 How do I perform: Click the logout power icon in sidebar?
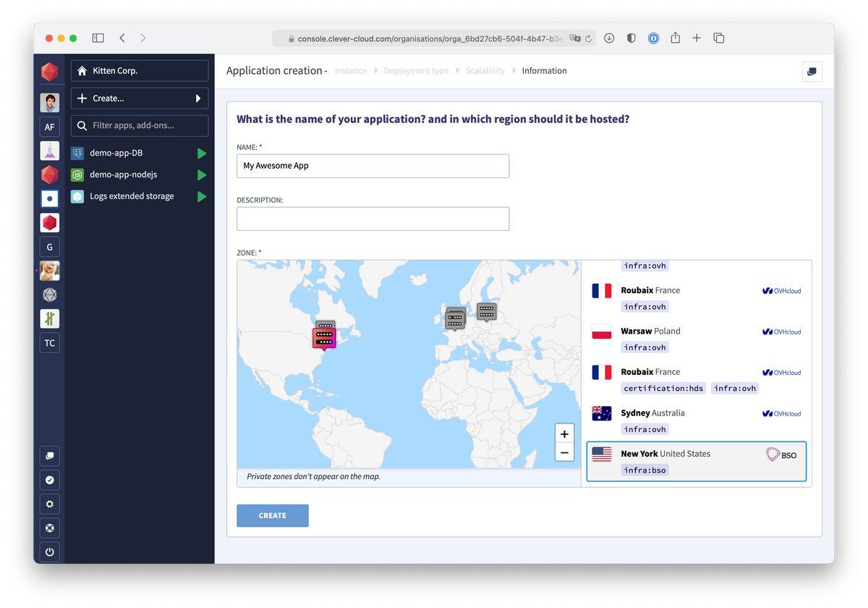[49, 552]
